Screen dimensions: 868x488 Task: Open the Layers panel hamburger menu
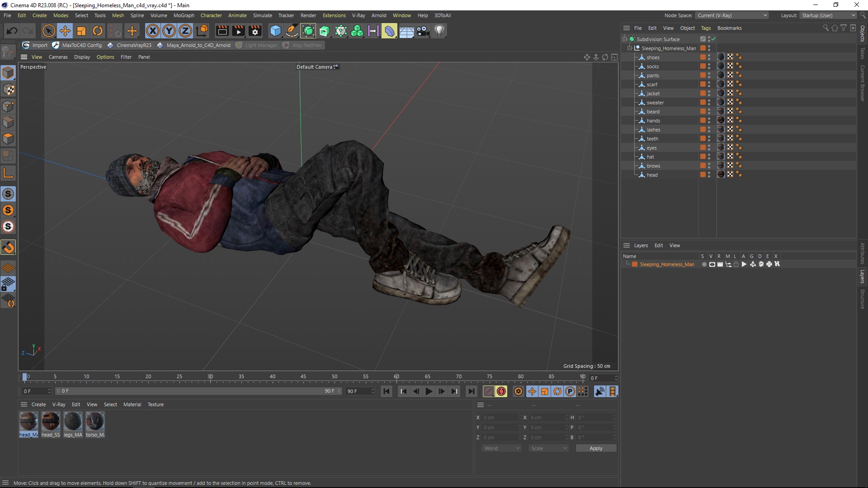(627, 245)
